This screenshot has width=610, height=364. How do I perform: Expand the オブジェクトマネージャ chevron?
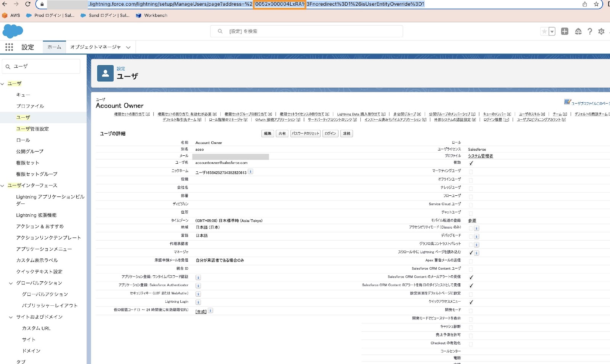point(128,47)
